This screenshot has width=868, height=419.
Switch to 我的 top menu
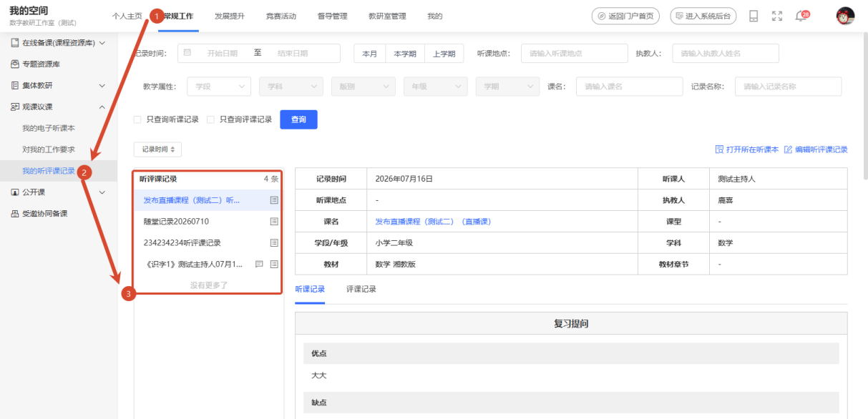[x=434, y=16]
